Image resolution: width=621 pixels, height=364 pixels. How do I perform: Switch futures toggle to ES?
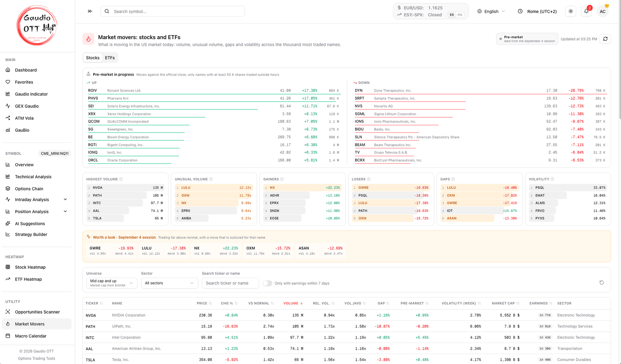(x=452, y=15)
